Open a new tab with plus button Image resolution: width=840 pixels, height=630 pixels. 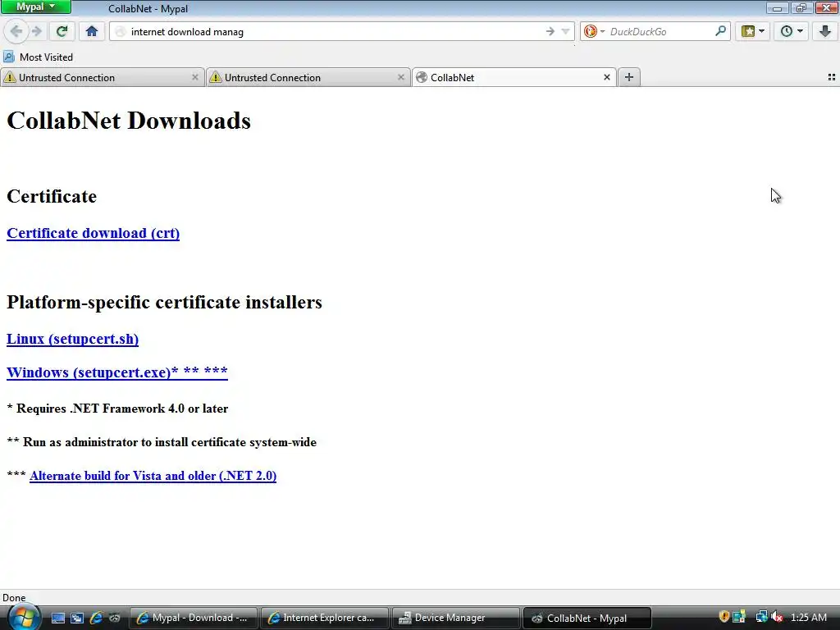pyautogui.click(x=629, y=77)
